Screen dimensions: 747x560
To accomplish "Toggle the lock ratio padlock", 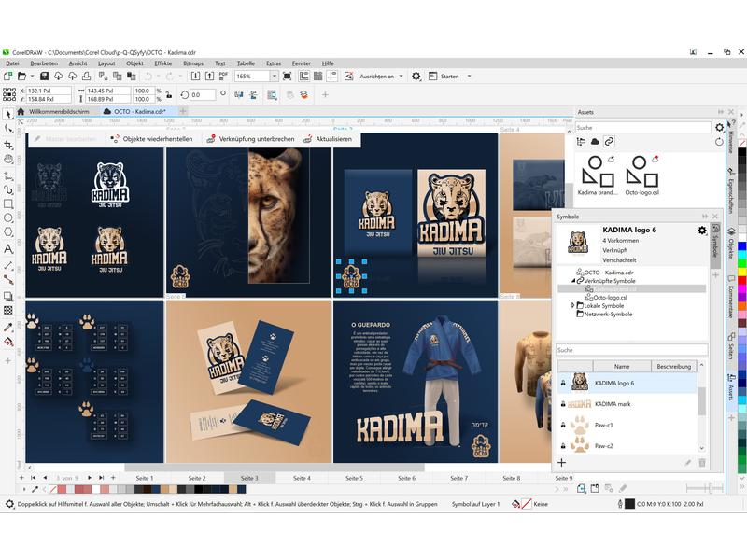I will coord(169,95).
